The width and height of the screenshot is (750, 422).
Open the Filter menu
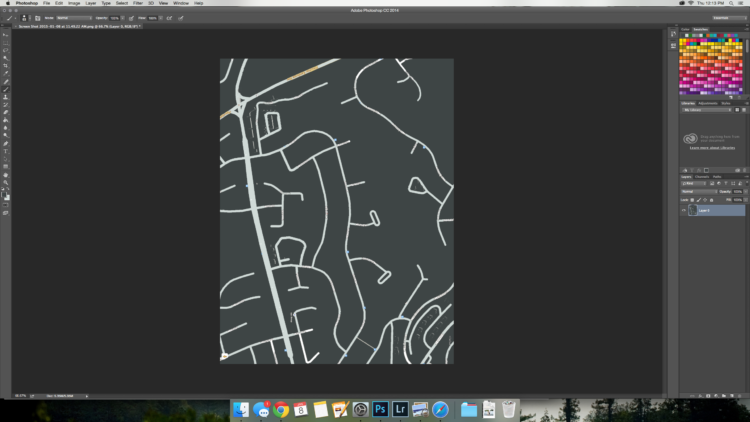137,3
